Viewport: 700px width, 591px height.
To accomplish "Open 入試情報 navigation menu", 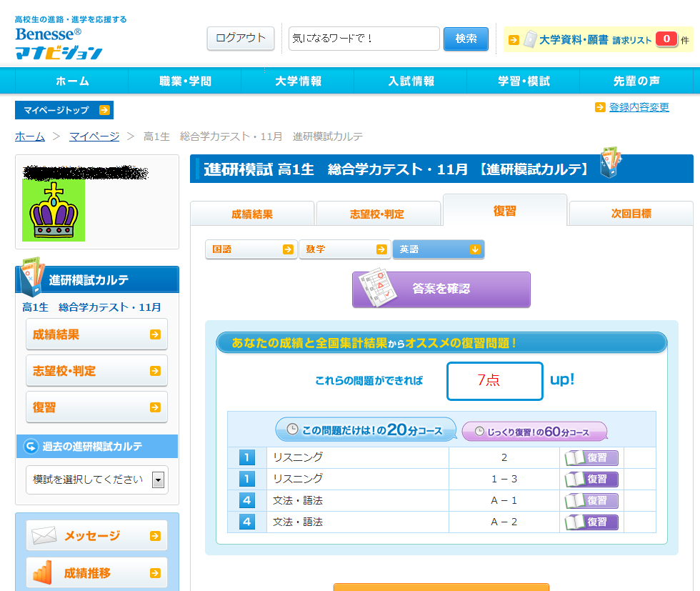I will [x=411, y=81].
